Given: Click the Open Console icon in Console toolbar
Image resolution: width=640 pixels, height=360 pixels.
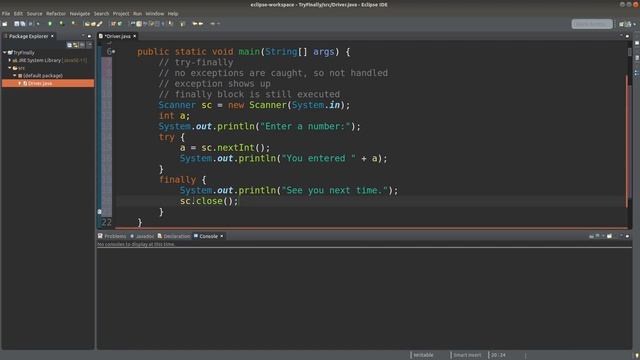Looking at the screenshot, I should [x=609, y=236].
